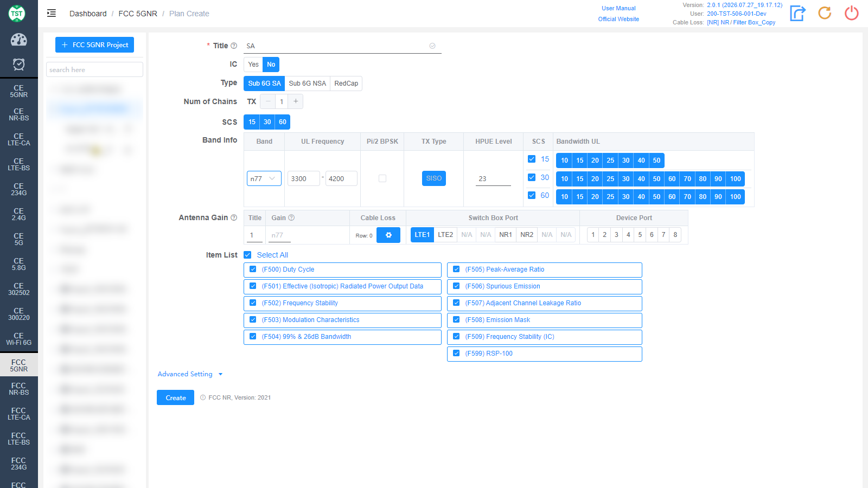
Task: Click the orange refresh icon
Action: [825, 13]
